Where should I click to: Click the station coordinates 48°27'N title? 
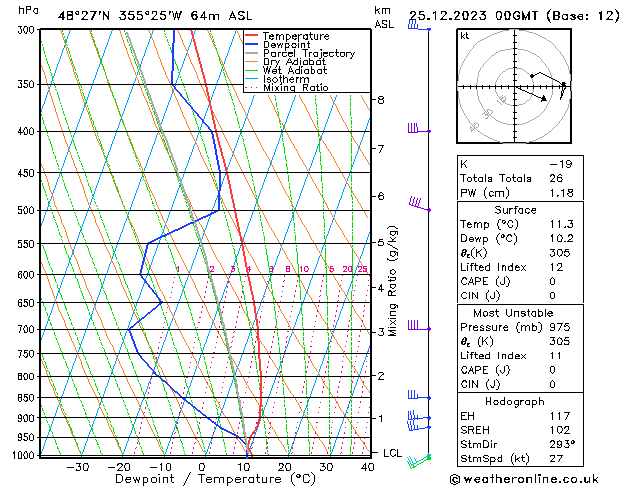click(x=155, y=16)
